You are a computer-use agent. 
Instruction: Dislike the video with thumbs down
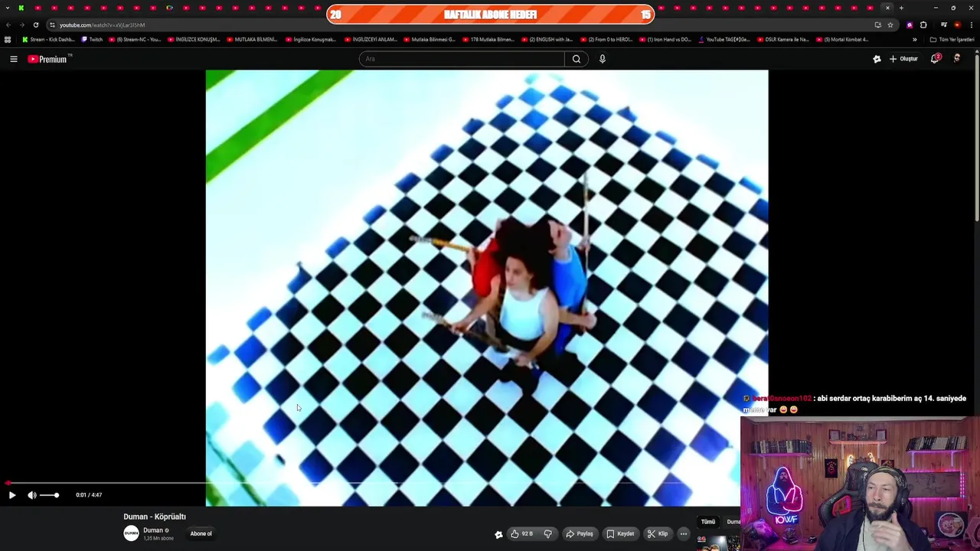pos(547,533)
